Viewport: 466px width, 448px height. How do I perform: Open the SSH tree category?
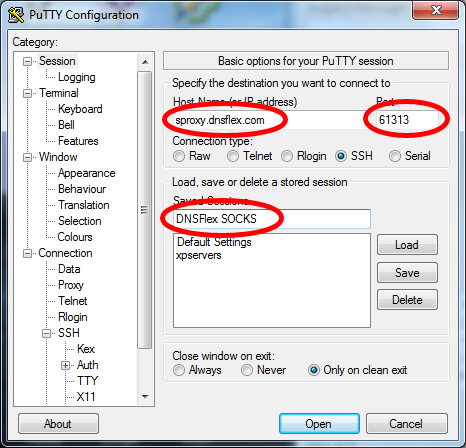coord(69,333)
